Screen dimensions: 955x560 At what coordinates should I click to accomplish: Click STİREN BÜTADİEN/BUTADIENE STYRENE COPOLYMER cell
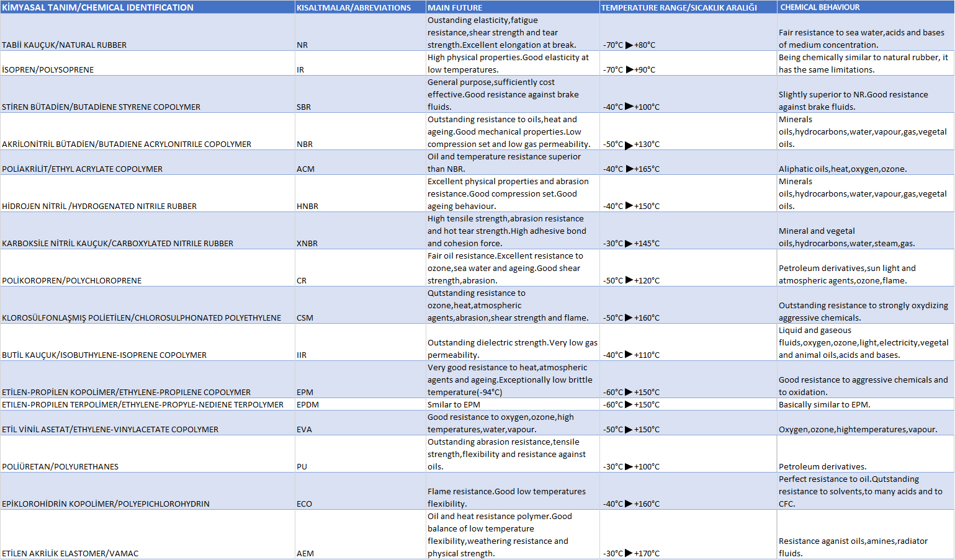click(x=148, y=94)
